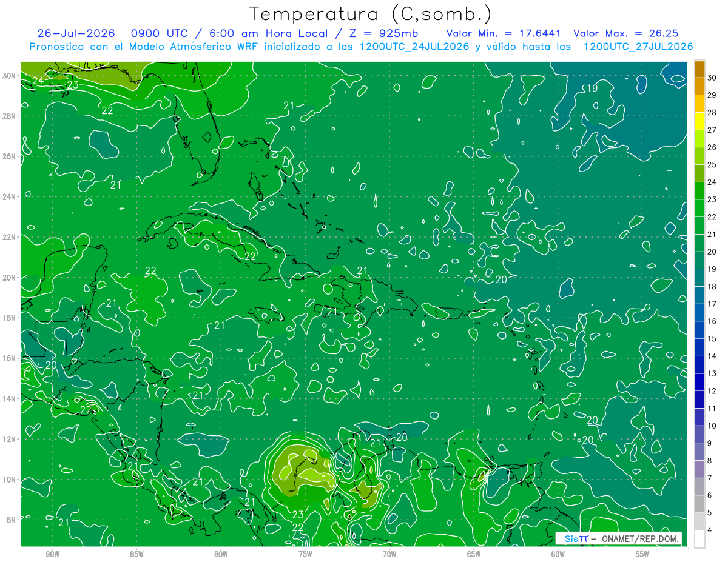Click the "65W" longitude axis label
Viewport: 728px width, 562px height.
pos(474,554)
